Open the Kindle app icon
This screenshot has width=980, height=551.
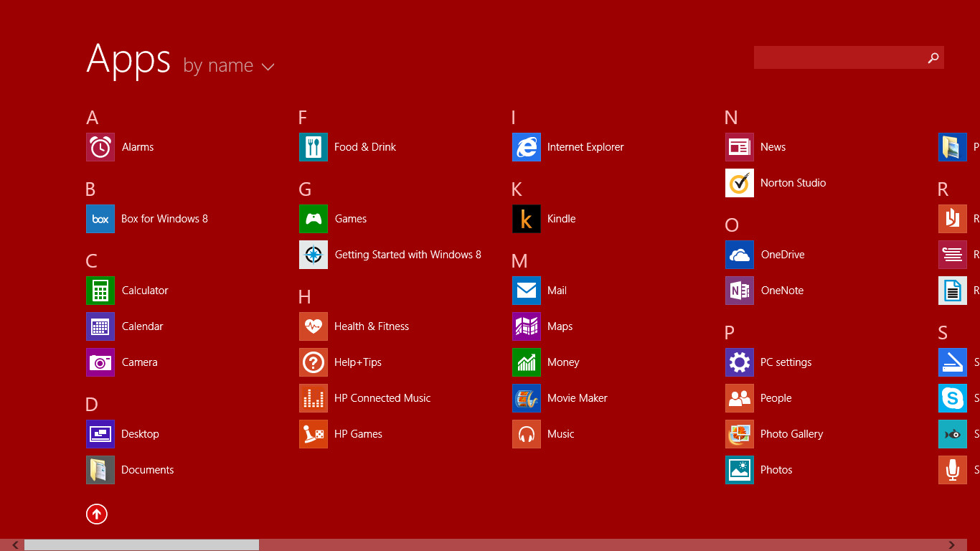click(x=527, y=219)
